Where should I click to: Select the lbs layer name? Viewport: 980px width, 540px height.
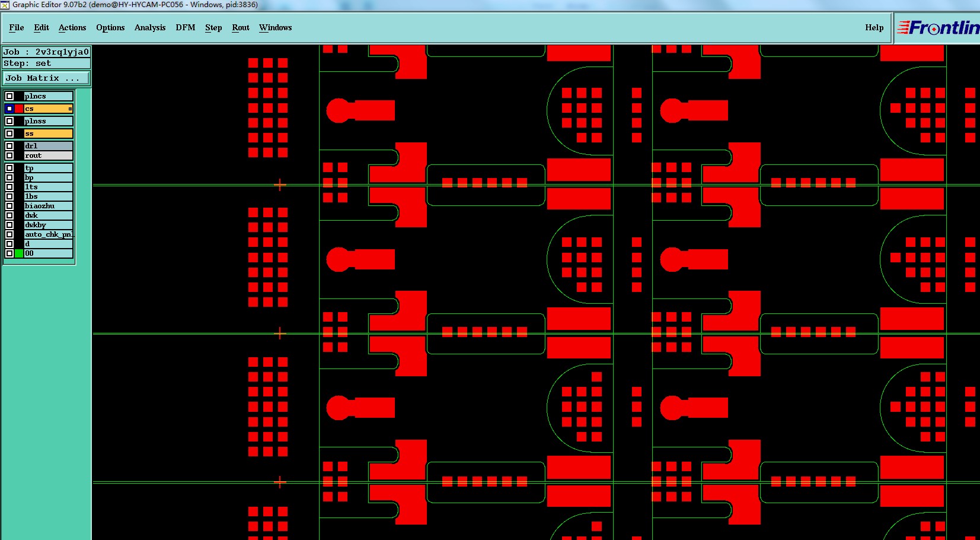tap(48, 196)
